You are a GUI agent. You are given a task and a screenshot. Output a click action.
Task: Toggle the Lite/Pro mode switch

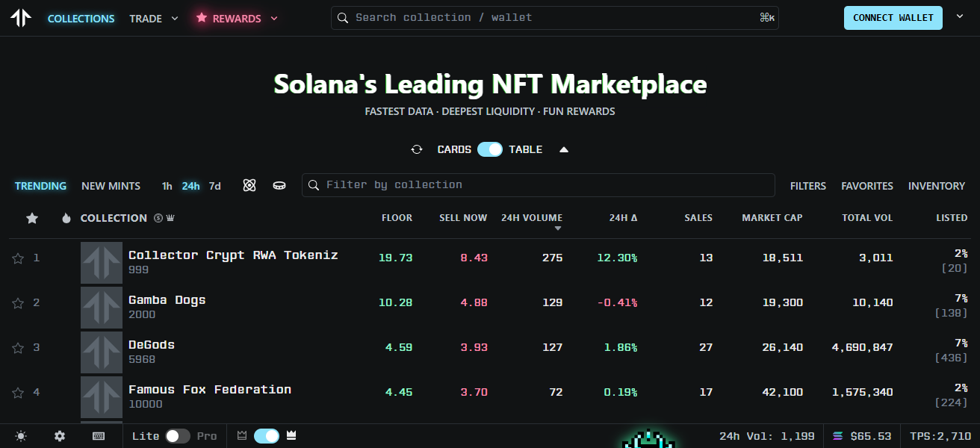click(x=178, y=436)
